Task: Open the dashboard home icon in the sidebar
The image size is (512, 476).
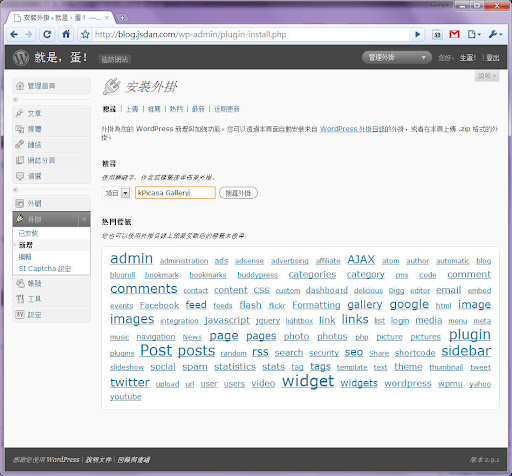Action: click(x=20, y=86)
